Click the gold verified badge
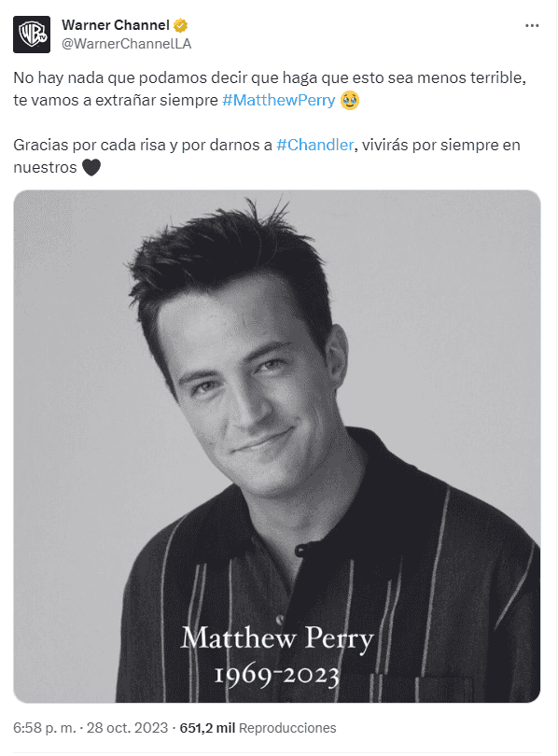The width and height of the screenshot is (558, 756). 181,25
